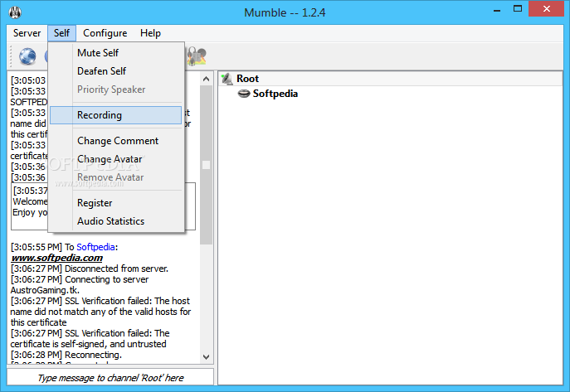Click 'AustroGaming.tk.' text in log
The height and width of the screenshot is (392, 570).
(x=45, y=290)
